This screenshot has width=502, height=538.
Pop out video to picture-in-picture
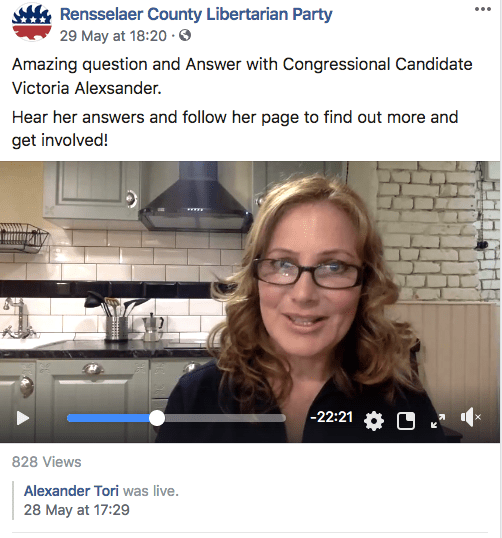tap(406, 421)
